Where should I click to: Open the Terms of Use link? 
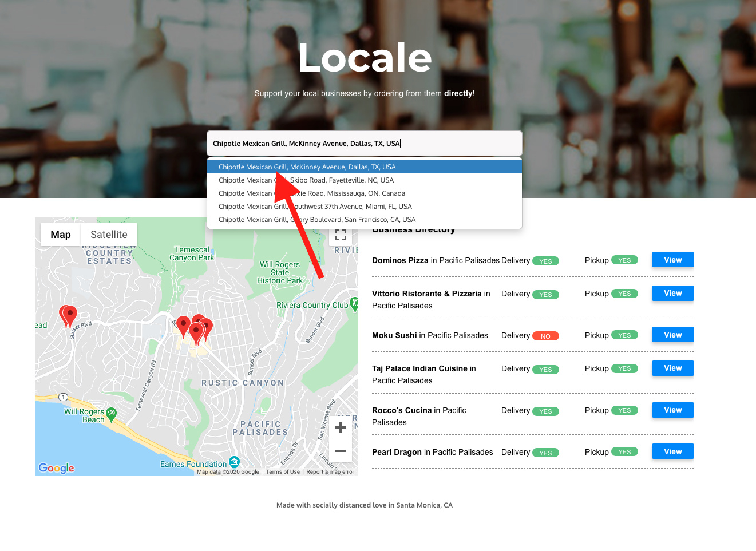[283, 472]
